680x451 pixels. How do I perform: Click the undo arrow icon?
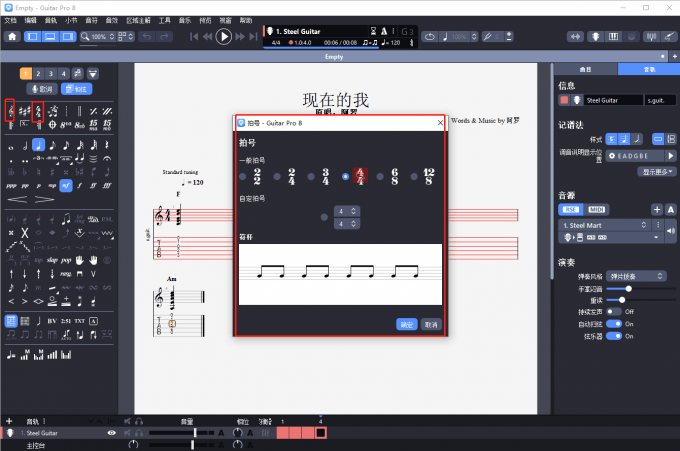[147, 36]
